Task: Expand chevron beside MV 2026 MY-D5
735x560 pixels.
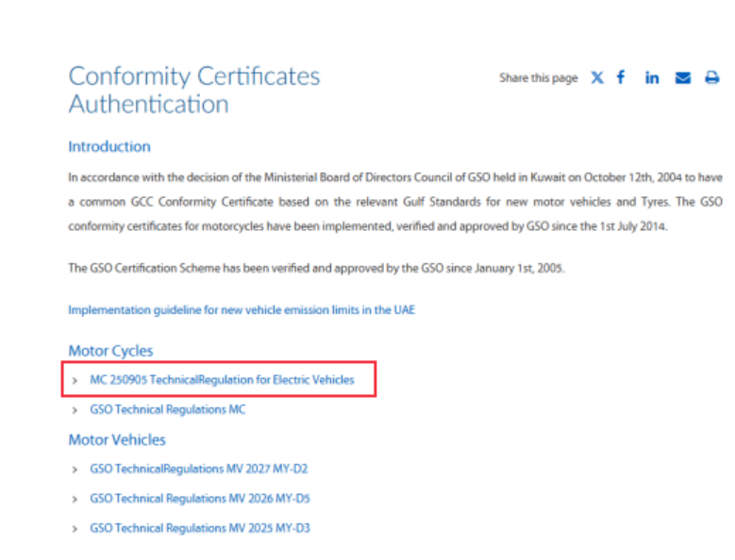Action: coord(75,499)
